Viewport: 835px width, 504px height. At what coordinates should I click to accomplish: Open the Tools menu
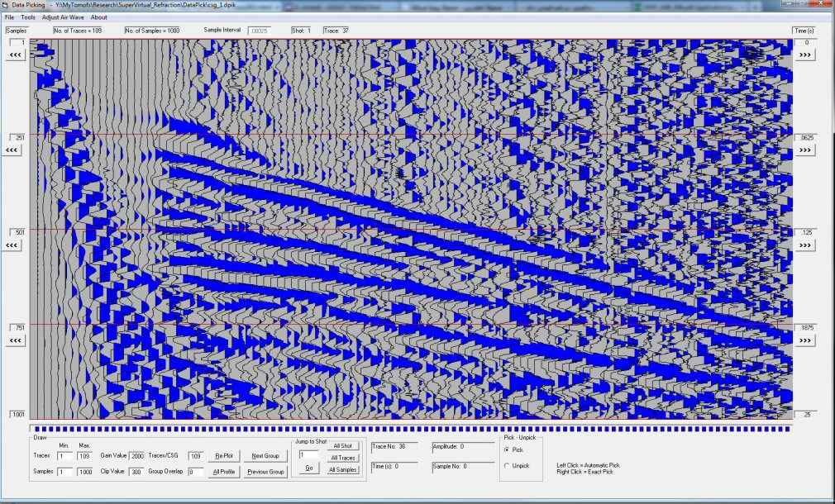pos(28,17)
